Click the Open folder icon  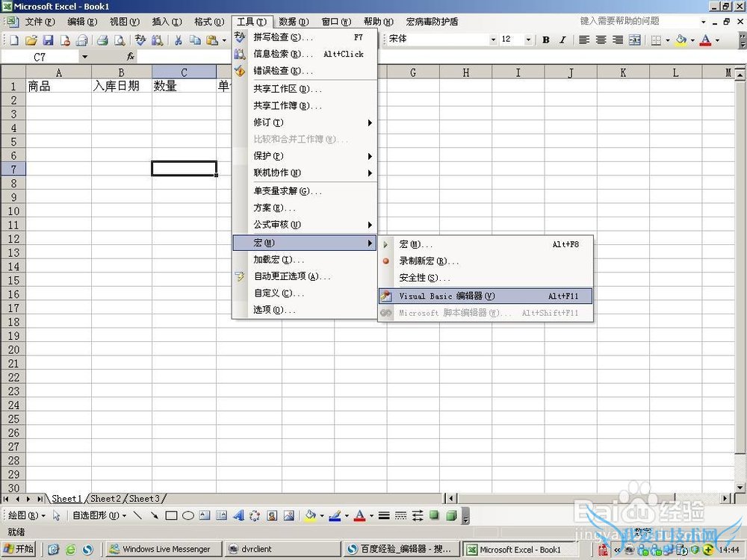coord(31,40)
